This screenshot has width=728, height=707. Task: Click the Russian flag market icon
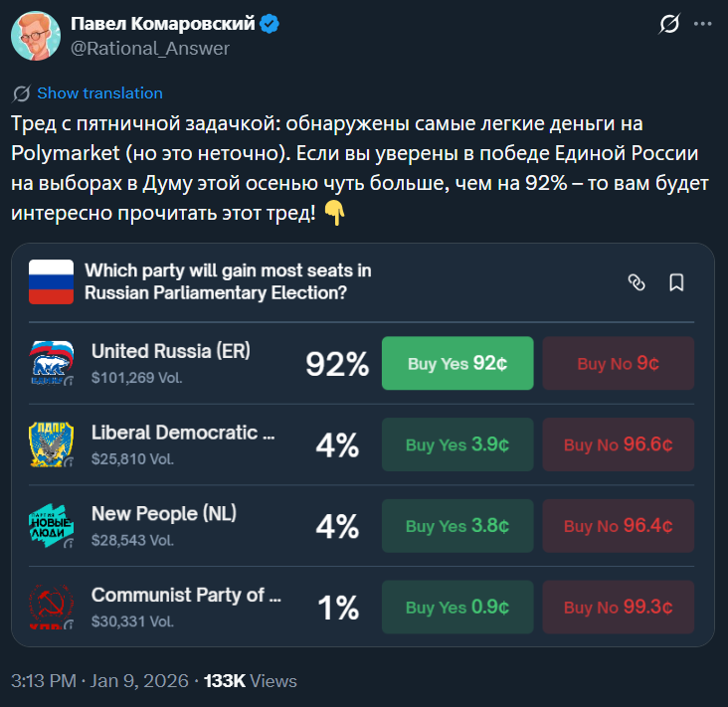[52, 281]
